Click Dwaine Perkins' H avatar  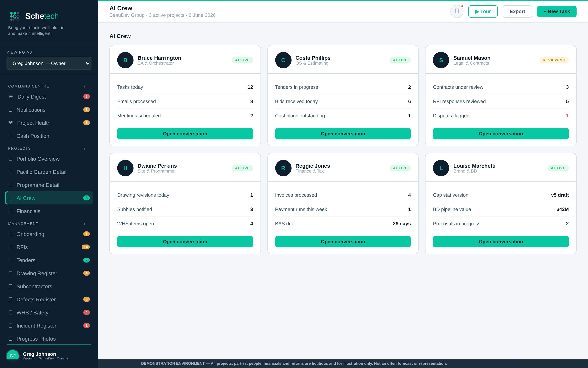tap(125, 168)
